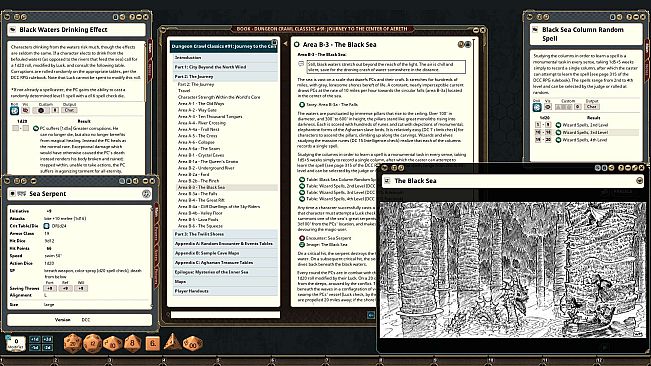
Task: Click the Roll dice icon in Black Sea Column Random Spell
Action: point(537,107)
